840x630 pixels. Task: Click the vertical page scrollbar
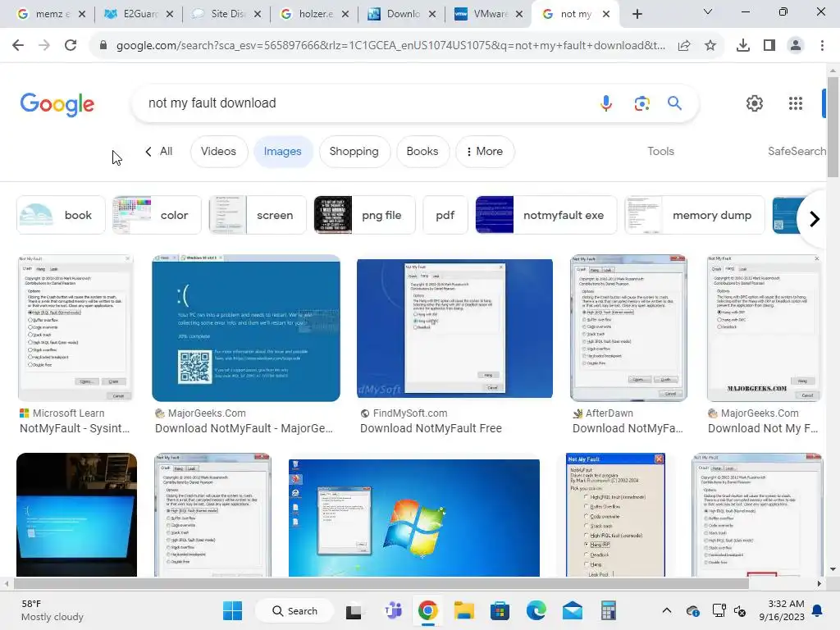(833, 127)
